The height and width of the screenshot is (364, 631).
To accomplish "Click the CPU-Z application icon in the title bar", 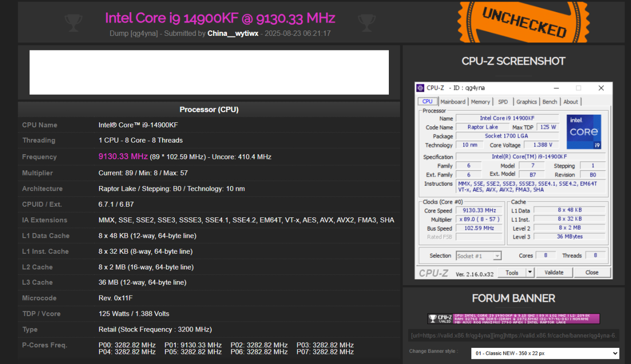I will click(x=420, y=87).
